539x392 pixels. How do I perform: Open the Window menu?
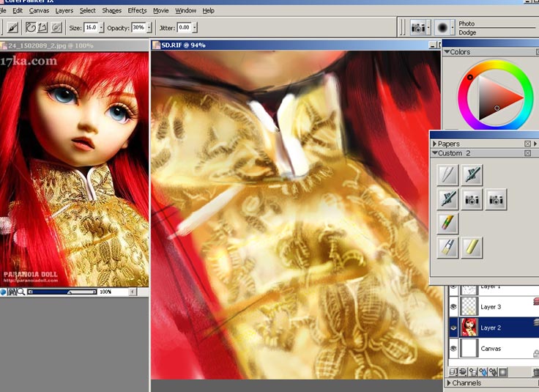(185, 11)
